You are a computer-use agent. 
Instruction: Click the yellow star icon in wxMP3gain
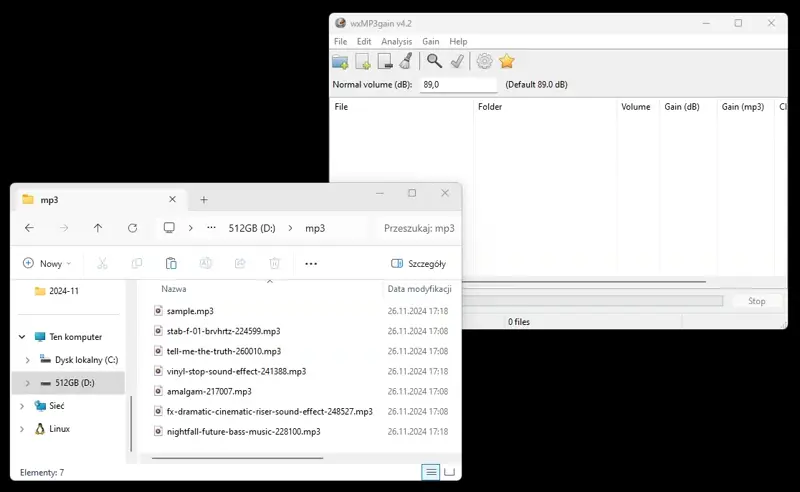(x=507, y=61)
